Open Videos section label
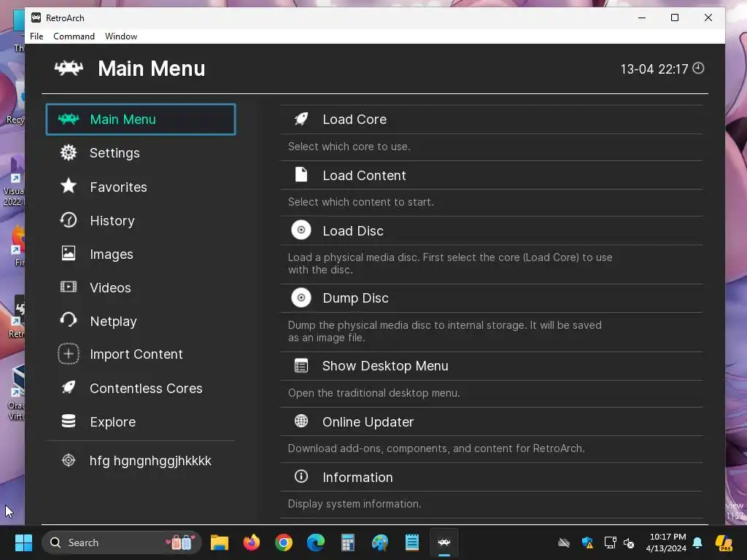Image resolution: width=747 pixels, height=560 pixels. pos(111,287)
